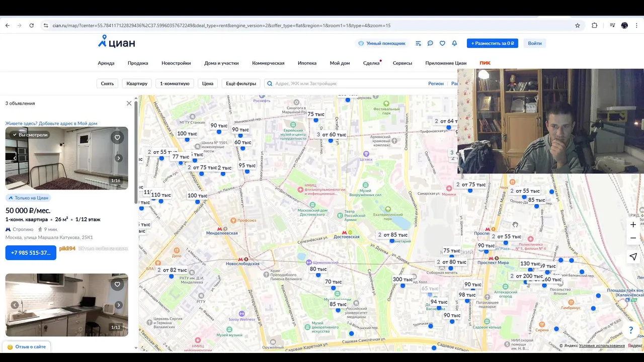This screenshot has height=362, width=644.
Task: Select the 2 от 200 тыс map marker
Action: point(526,276)
